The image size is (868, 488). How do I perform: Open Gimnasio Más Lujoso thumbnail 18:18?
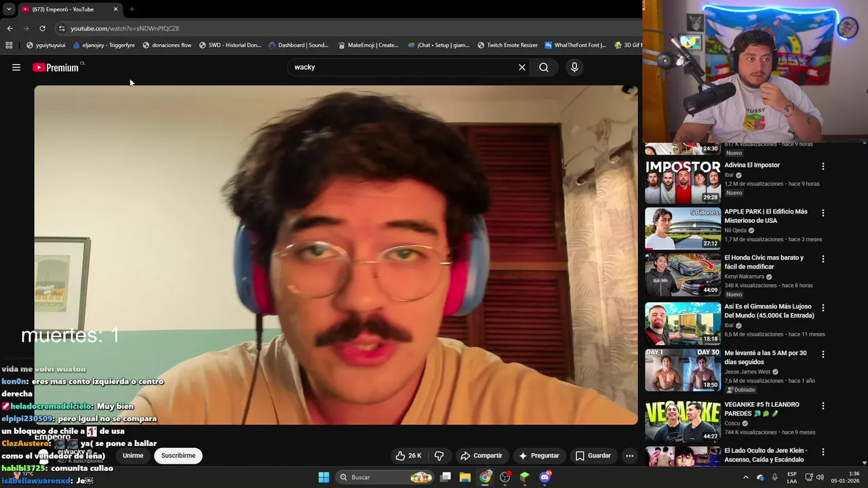coord(682,323)
